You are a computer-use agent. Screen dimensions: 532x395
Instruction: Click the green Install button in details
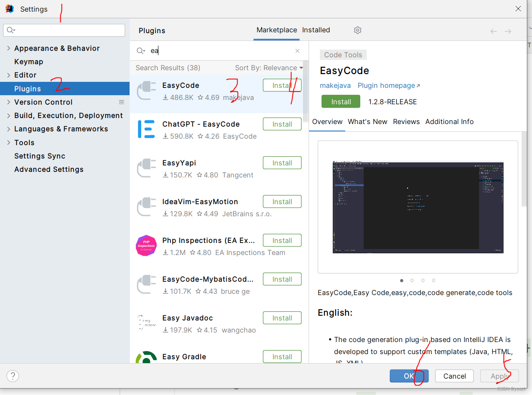pos(341,102)
